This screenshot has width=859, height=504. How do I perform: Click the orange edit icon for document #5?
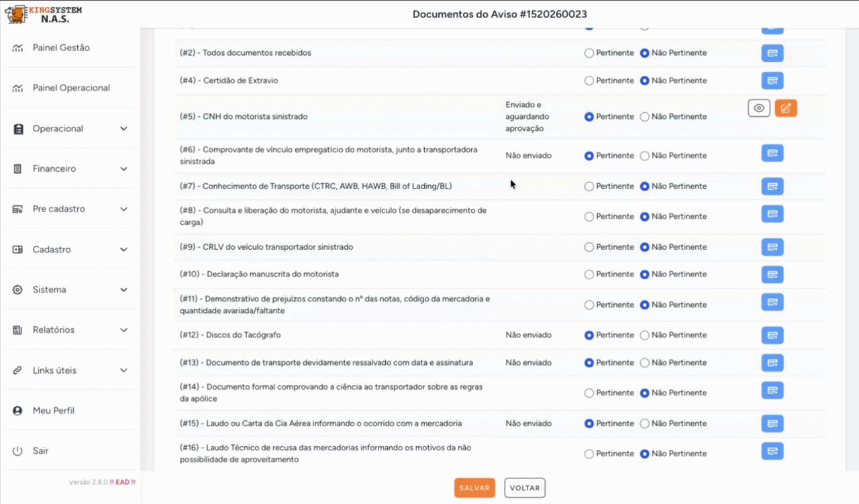785,108
